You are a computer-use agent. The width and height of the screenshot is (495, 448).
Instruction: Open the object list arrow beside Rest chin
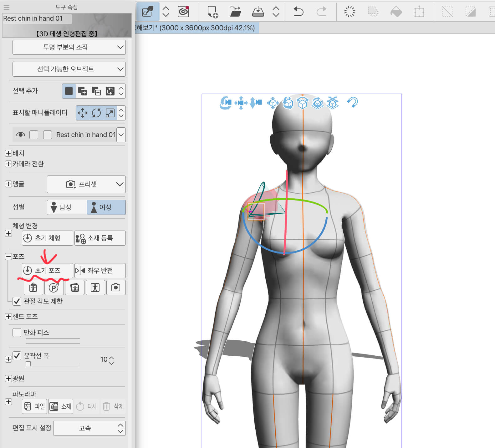point(121,135)
